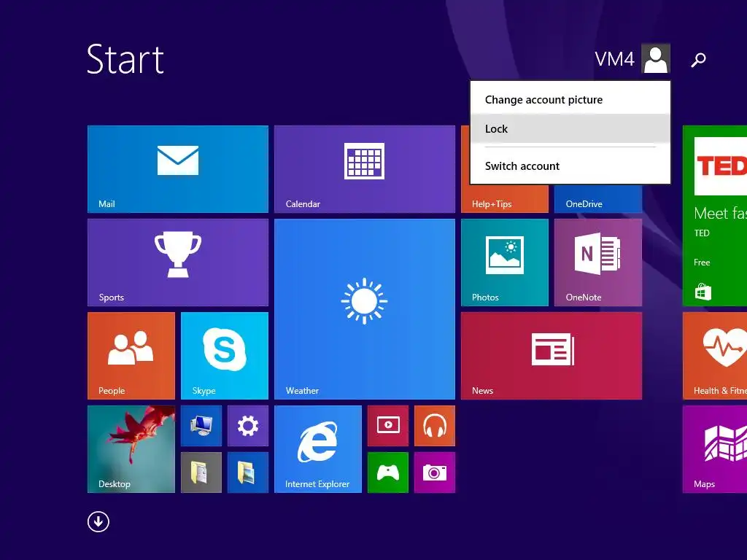747x560 pixels.
Task: Open the Weather tile
Action: 365,309
